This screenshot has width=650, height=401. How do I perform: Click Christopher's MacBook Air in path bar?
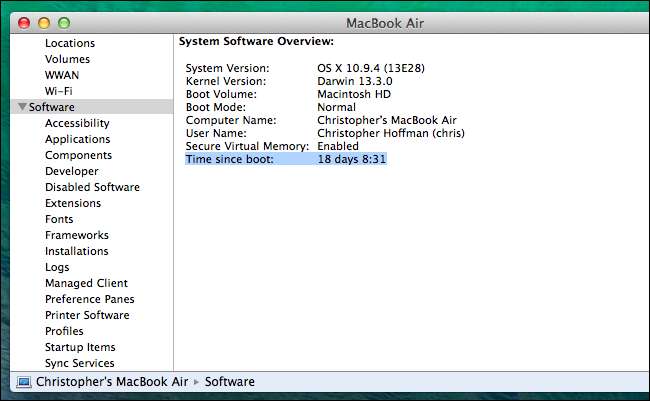(112, 382)
